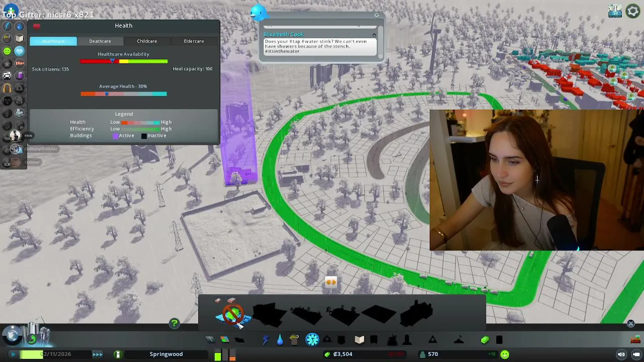Toggle the play/pause simulation button
Screen dimensions: 644x362
[x=13, y=354]
